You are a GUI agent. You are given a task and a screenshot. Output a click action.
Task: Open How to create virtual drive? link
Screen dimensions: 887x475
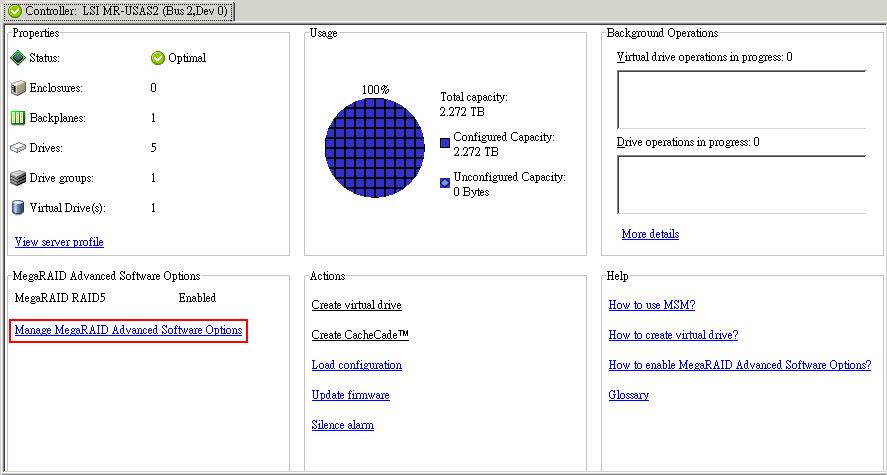[673, 335]
